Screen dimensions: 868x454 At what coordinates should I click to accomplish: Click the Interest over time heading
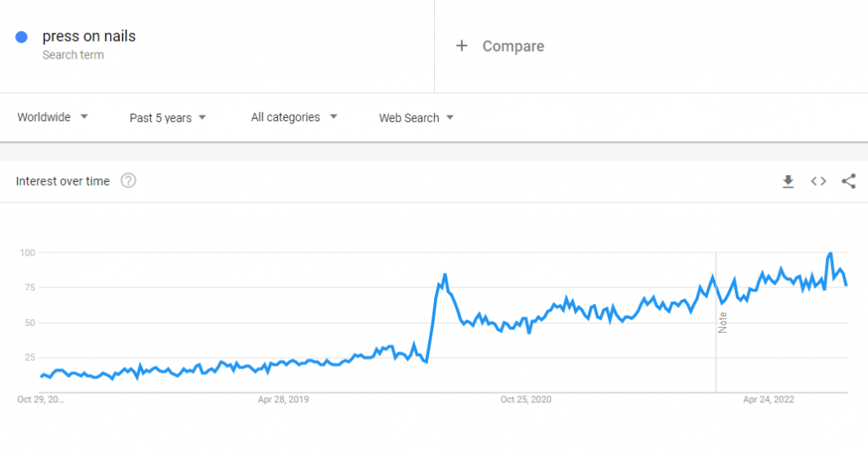[63, 181]
